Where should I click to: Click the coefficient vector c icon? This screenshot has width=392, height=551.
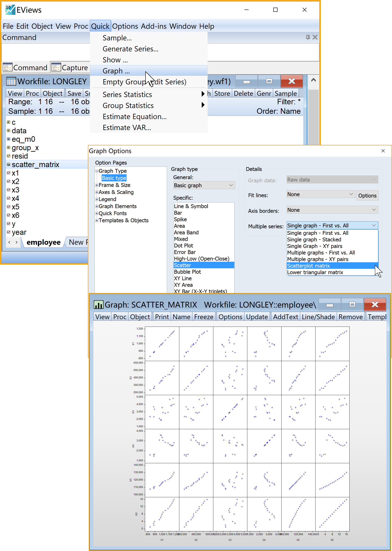[8, 122]
